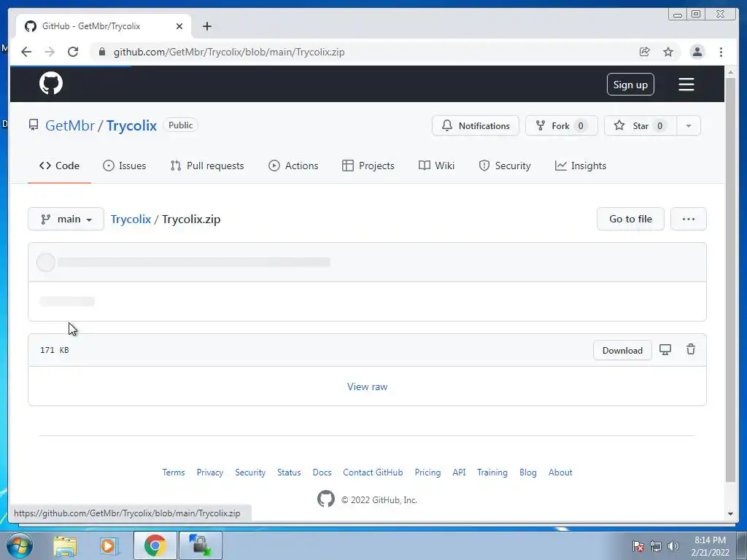This screenshot has width=747, height=560.
Task: Open the Actions tab
Action: [293, 166]
